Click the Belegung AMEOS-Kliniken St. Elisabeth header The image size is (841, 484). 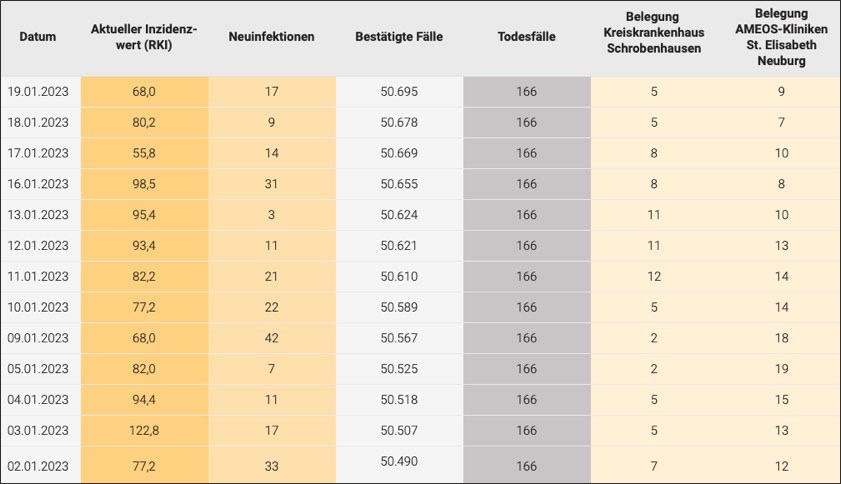click(x=781, y=37)
